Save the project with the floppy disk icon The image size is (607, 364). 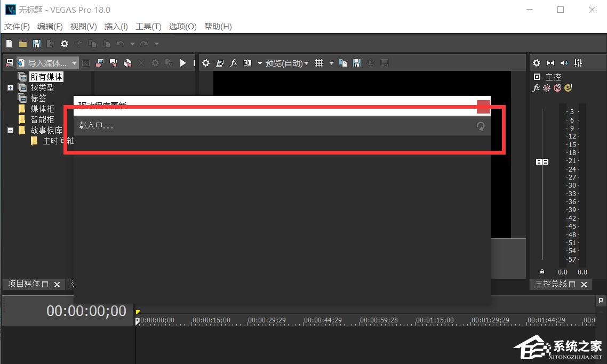pyautogui.click(x=37, y=44)
